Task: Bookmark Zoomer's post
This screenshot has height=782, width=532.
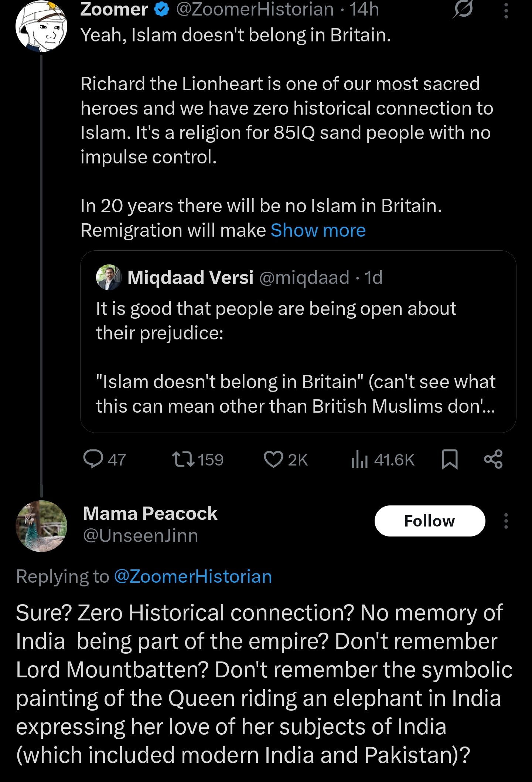Action: [450, 459]
